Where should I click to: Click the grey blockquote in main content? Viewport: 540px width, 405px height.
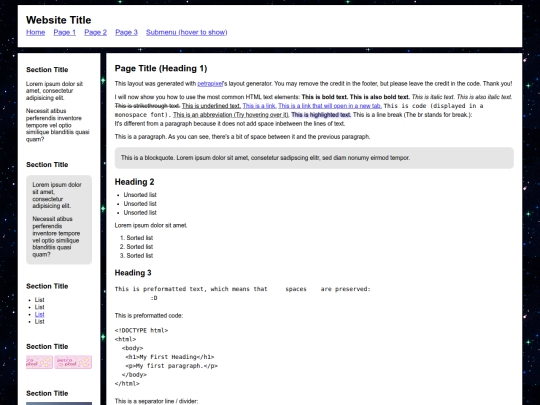pos(314,158)
